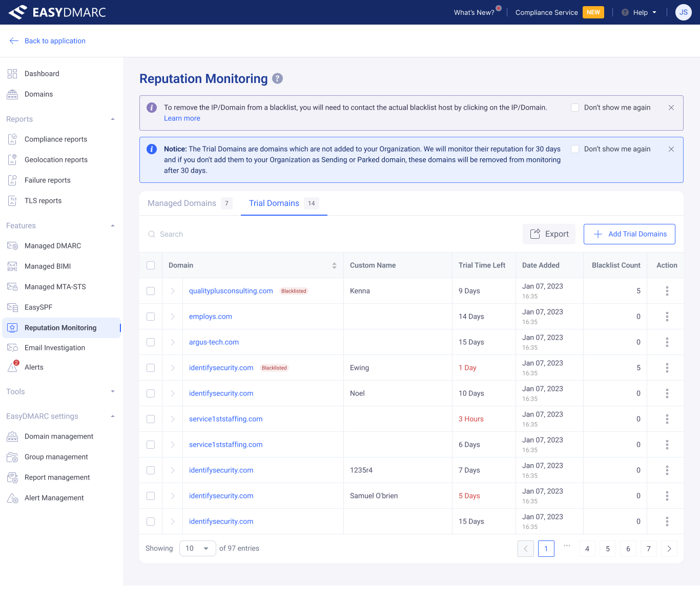Collapse the Features sidebar section
Screen dimensions: 700x604
[113, 225]
